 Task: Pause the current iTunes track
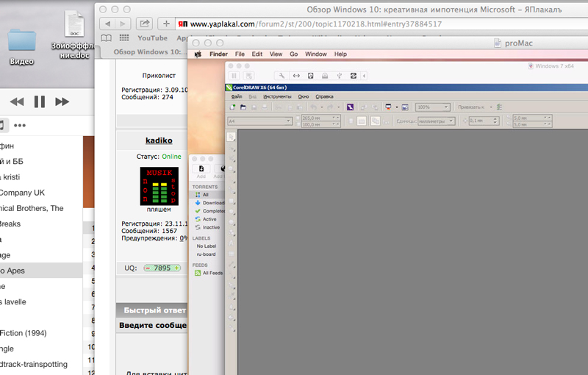tap(40, 101)
